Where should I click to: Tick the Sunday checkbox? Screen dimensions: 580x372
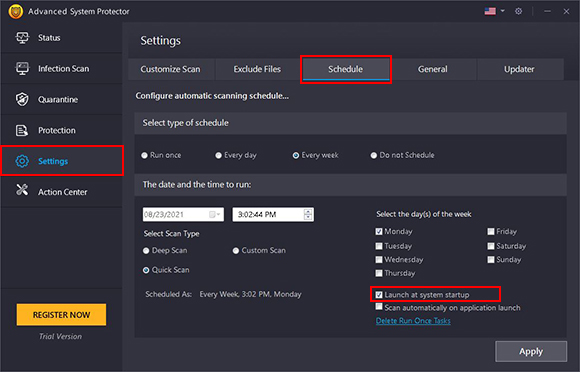coord(491,260)
